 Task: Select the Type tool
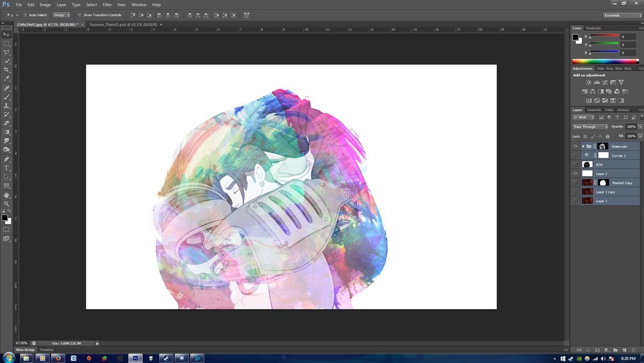pyautogui.click(x=6, y=168)
